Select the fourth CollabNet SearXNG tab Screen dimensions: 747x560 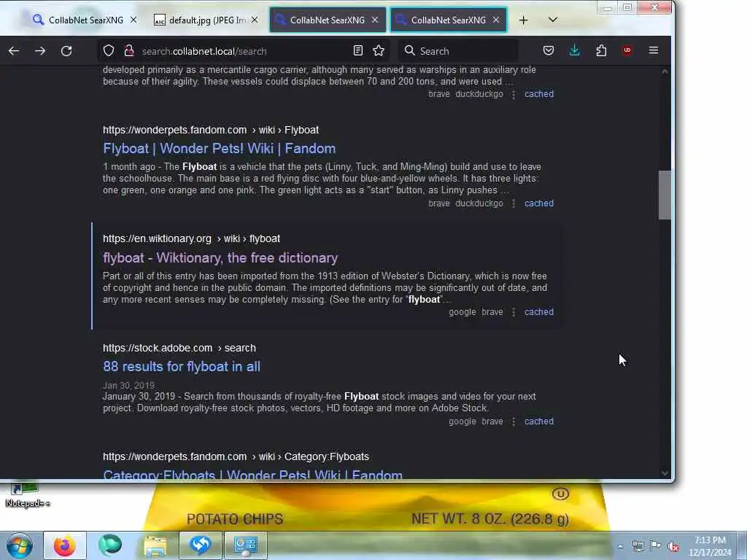pyautogui.click(x=449, y=20)
